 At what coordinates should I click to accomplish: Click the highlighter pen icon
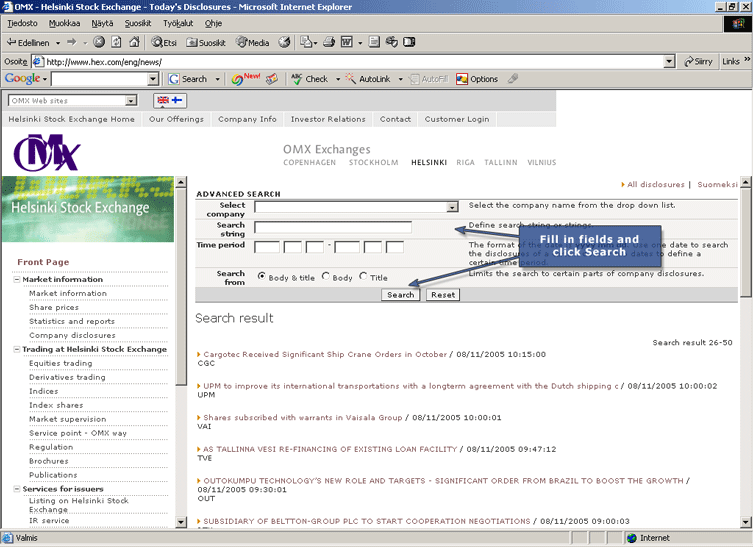click(513, 78)
